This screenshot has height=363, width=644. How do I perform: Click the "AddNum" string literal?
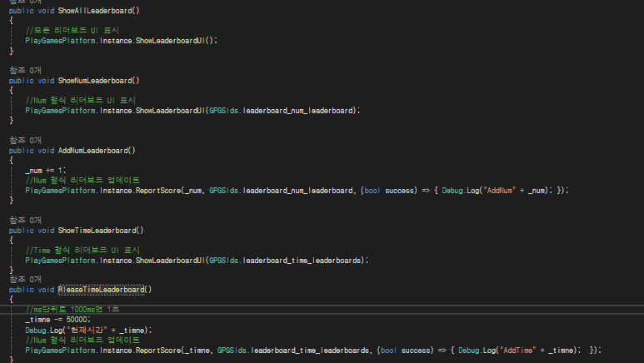[499, 190]
